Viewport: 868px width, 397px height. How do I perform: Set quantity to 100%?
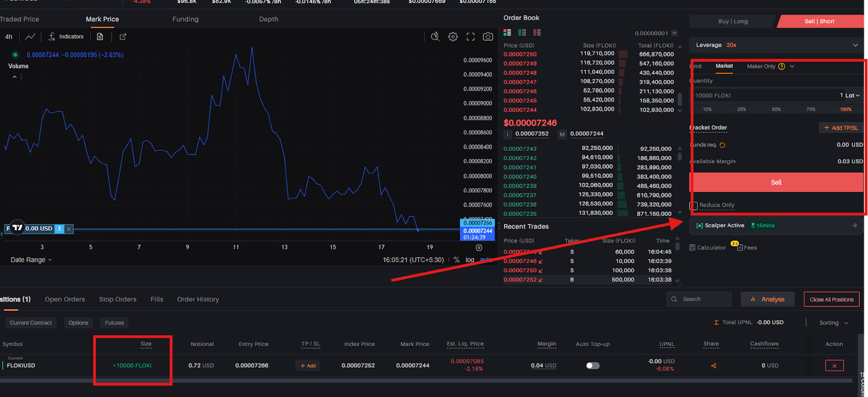pyautogui.click(x=846, y=110)
